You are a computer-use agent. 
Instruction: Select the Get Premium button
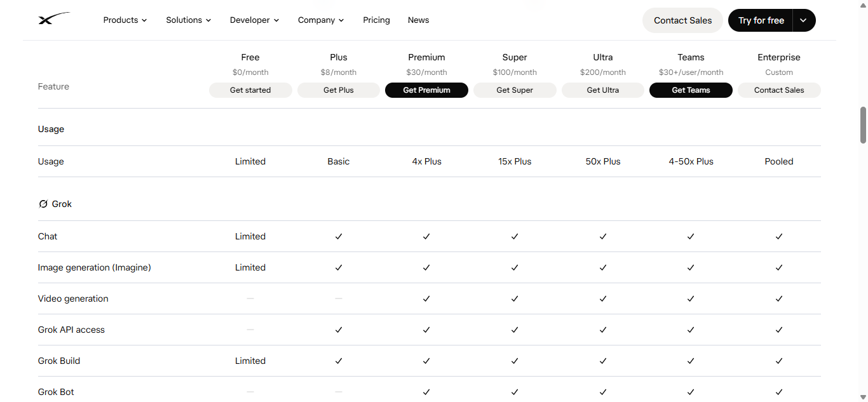427,90
